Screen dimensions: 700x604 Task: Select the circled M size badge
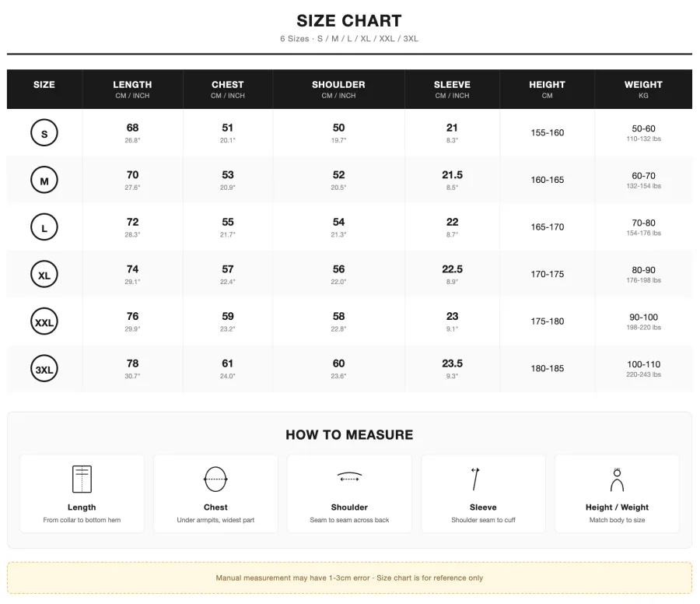pos(44,180)
